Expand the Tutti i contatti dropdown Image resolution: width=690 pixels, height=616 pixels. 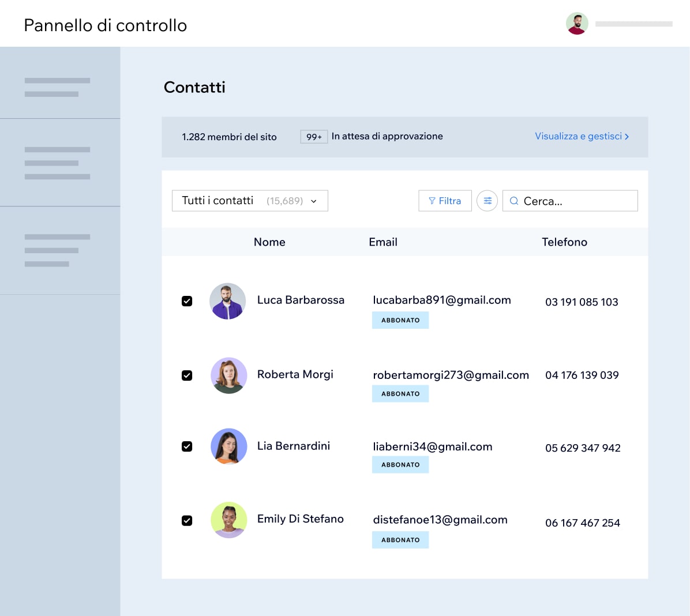313,201
